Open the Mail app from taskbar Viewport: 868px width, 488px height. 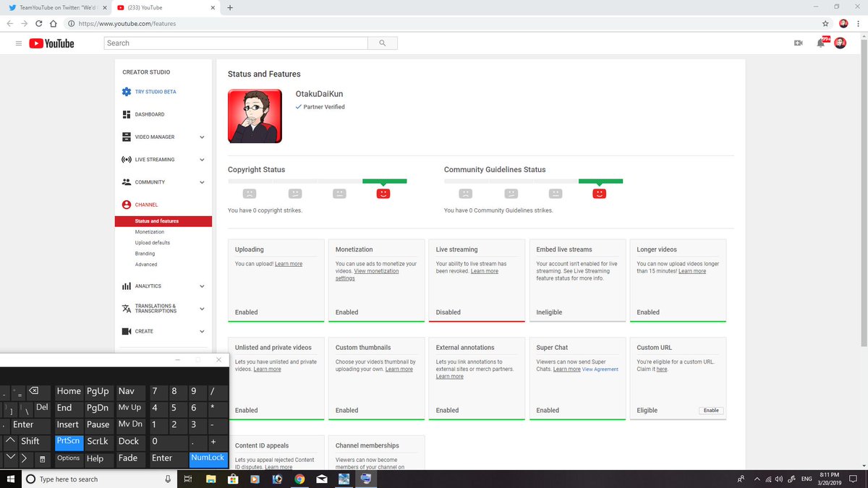coord(322,479)
